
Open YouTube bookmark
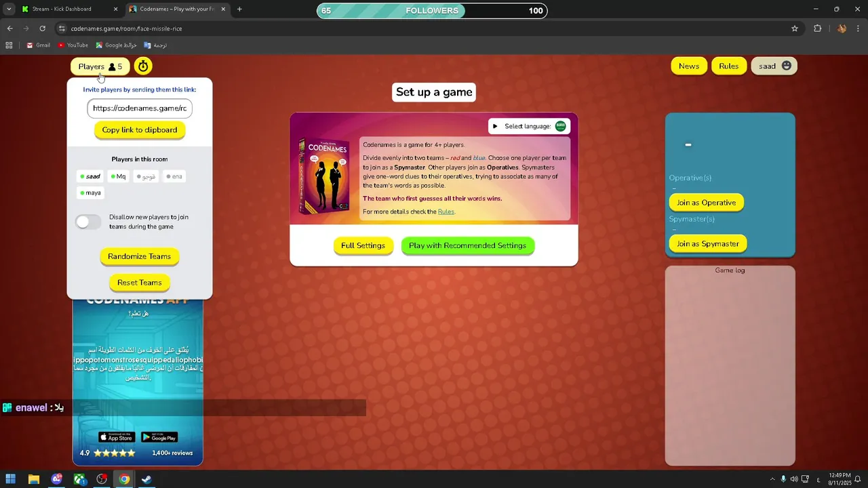pos(73,45)
